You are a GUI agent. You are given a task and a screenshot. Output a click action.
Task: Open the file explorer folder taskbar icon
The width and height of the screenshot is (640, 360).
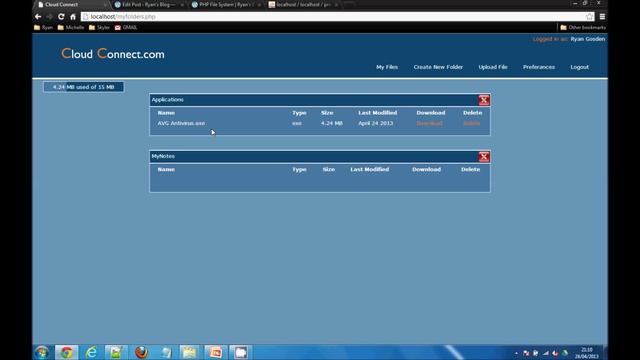[x=189, y=353]
